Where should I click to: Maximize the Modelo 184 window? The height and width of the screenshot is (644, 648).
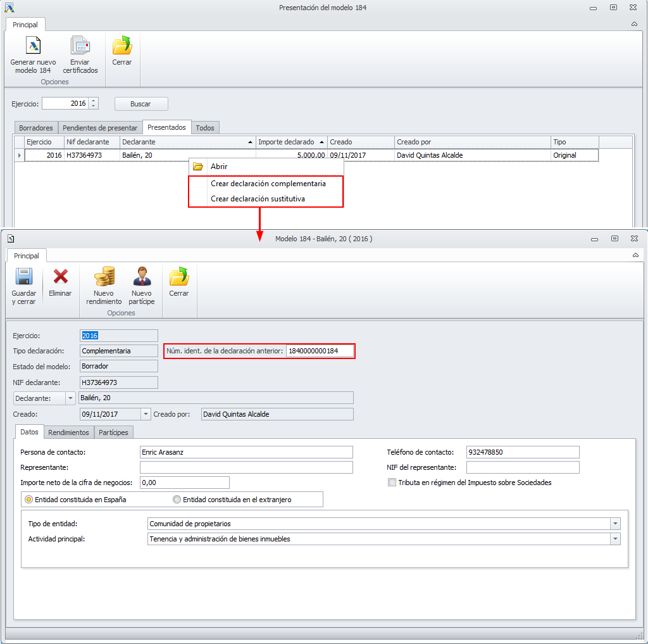point(614,239)
